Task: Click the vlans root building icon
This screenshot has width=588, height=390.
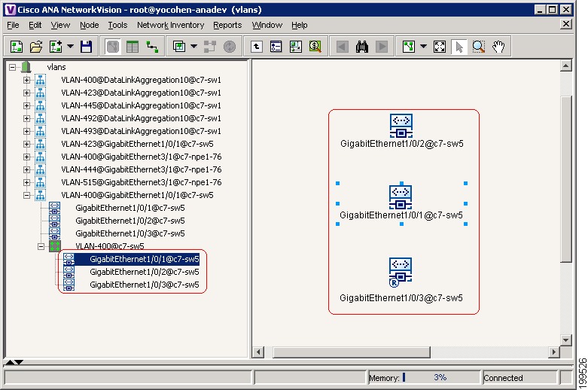Action: [x=26, y=67]
